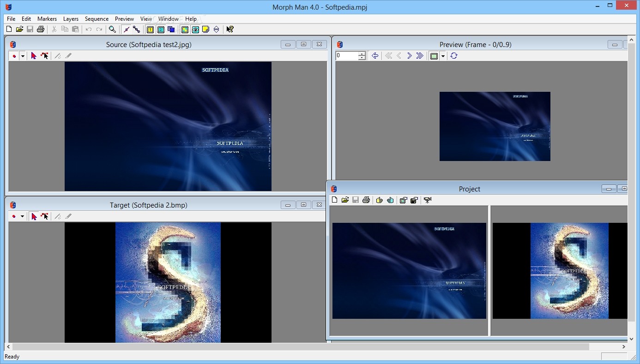Select the arrow pointer tool in Source window

34,56
